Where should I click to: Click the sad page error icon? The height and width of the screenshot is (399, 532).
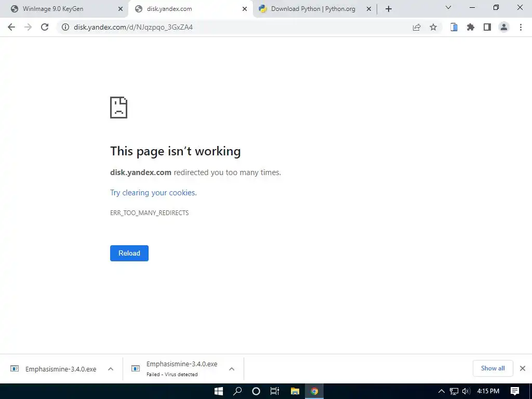119,108
